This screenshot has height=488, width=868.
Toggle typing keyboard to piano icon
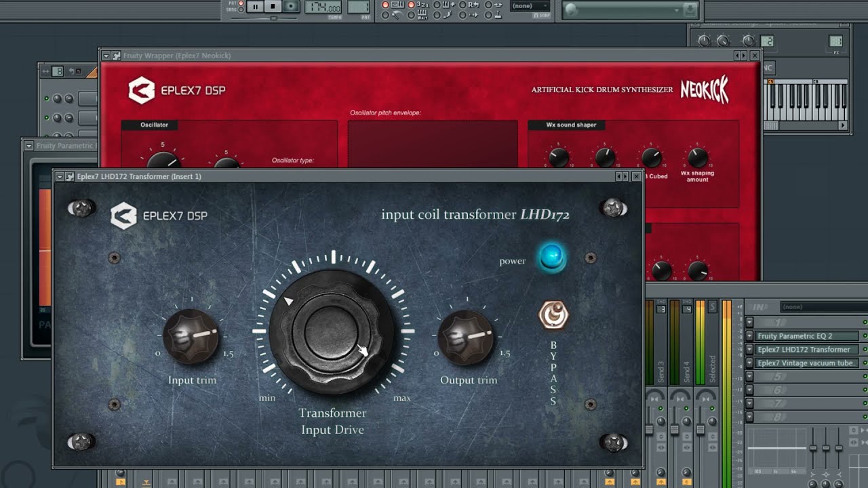[398, 4]
